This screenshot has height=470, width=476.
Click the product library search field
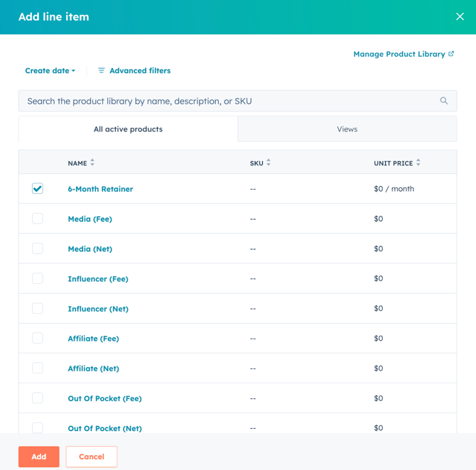click(x=227, y=101)
